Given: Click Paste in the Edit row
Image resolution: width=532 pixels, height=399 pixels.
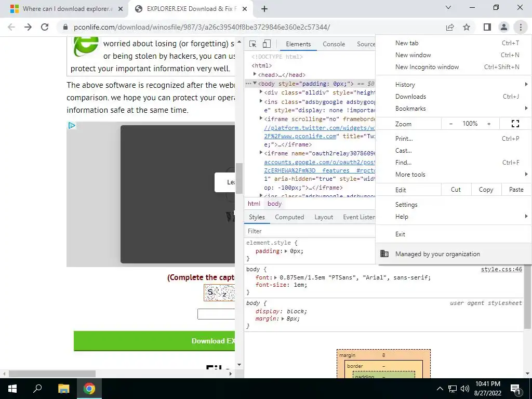Looking at the screenshot, I should click(x=516, y=190).
